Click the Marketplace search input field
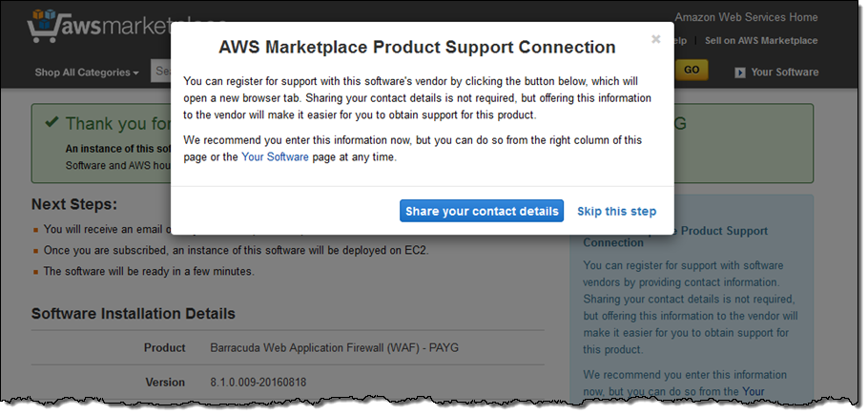868x415 pixels. coord(160,72)
